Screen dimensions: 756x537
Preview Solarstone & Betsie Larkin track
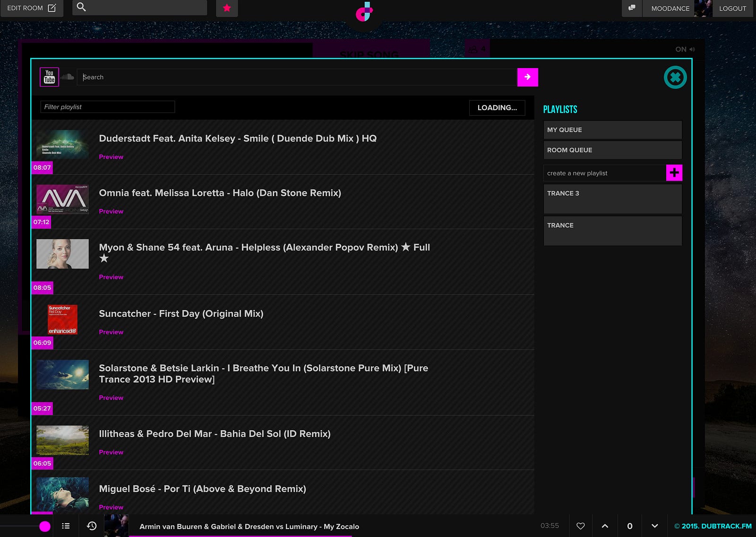[x=111, y=398]
